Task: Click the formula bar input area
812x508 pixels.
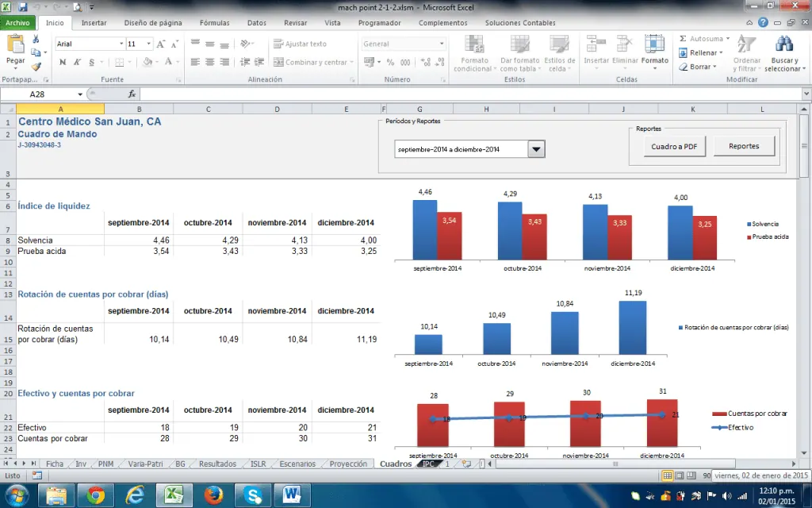Action: 469,94
